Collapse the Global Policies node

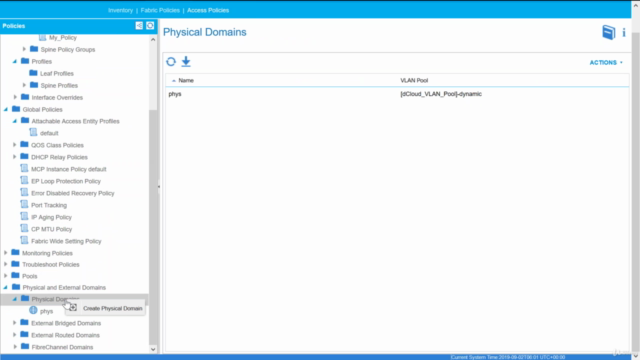(6, 109)
